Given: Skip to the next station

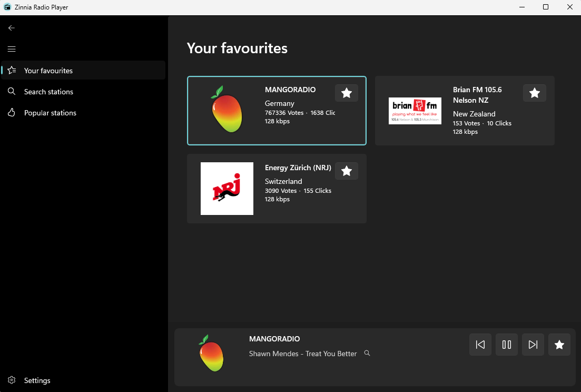Looking at the screenshot, I should point(533,345).
